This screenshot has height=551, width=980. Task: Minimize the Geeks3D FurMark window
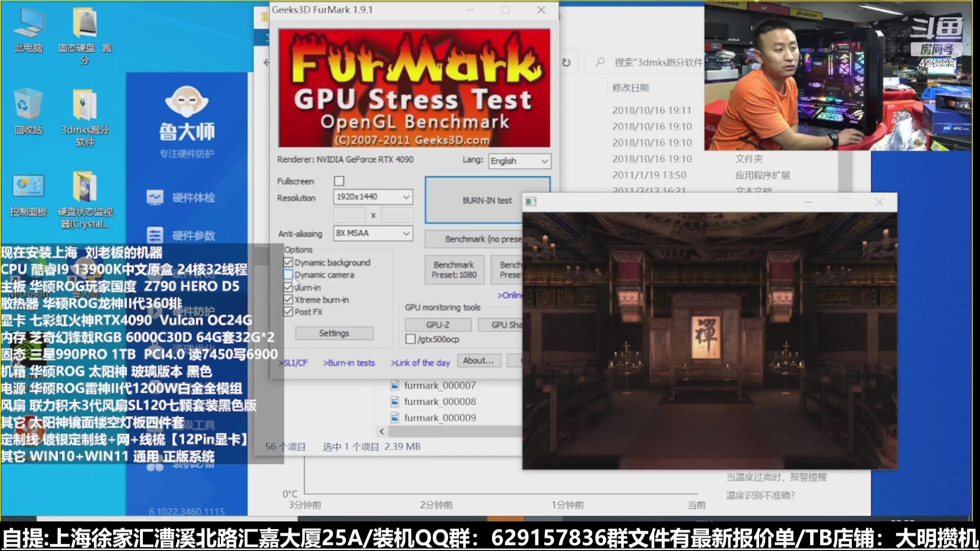point(470,10)
